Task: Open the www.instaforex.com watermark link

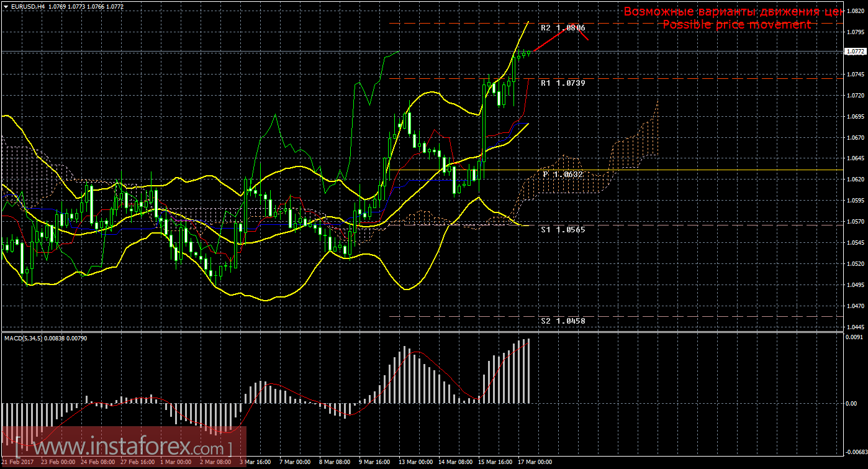Action: click(x=123, y=447)
